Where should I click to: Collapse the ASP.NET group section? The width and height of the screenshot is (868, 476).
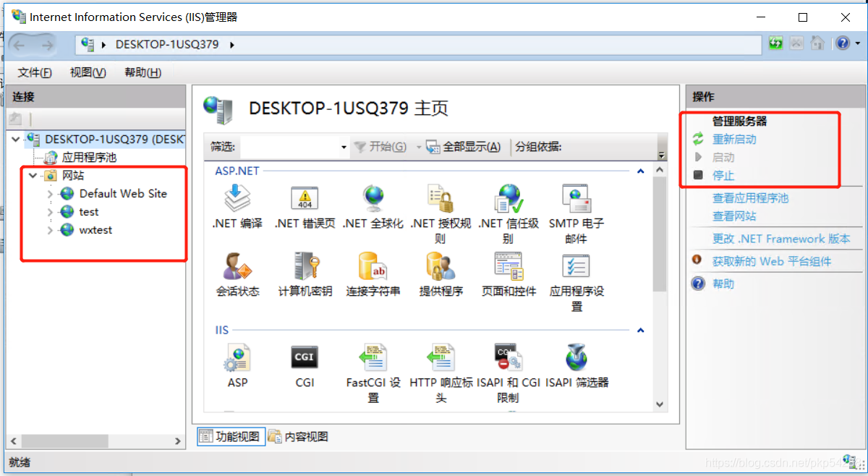tap(640, 171)
